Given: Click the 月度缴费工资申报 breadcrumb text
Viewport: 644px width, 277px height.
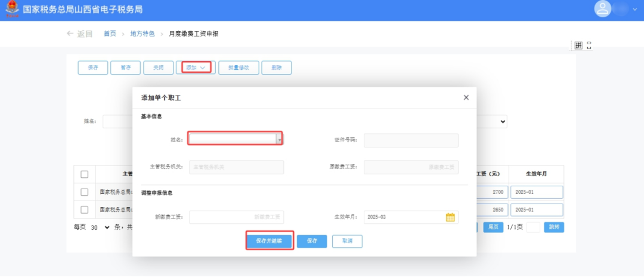Looking at the screenshot, I should [193, 33].
